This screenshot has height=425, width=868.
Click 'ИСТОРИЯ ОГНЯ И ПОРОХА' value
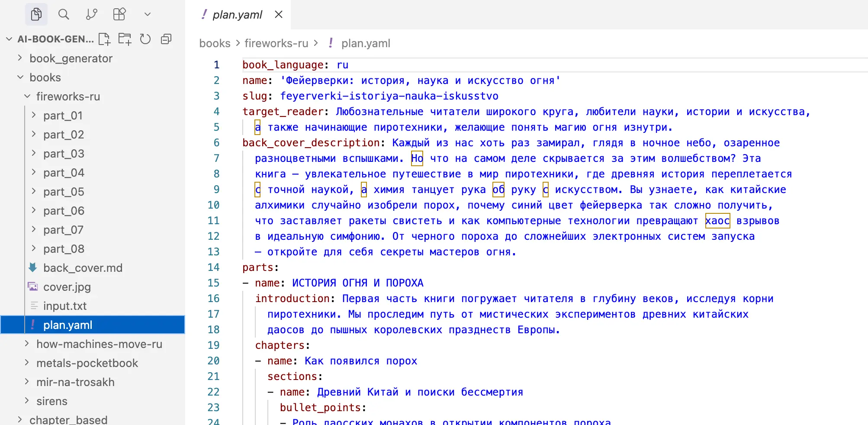[357, 283]
